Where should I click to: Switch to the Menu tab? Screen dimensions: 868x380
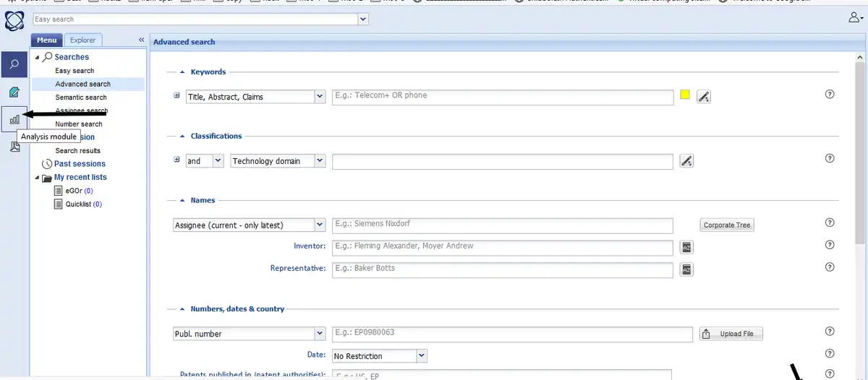pos(47,40)
